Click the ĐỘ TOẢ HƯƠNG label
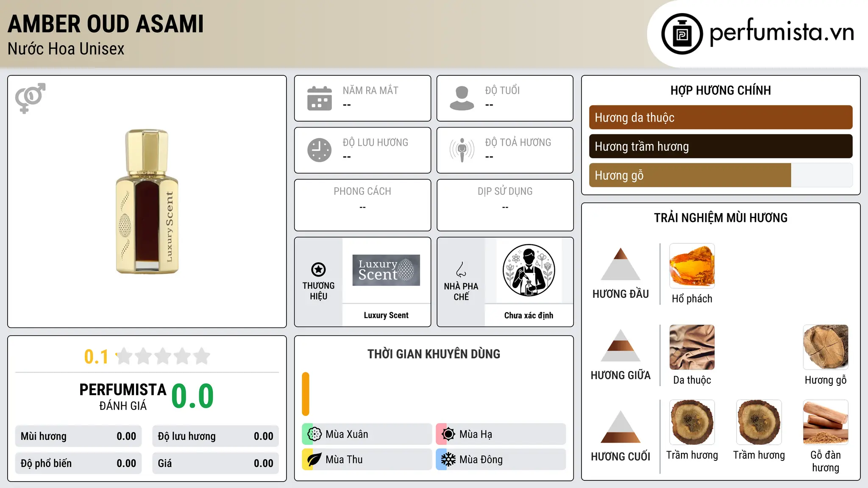Image resolution: width=868 pixels, height=488 pixels. [x=518, y=142]
